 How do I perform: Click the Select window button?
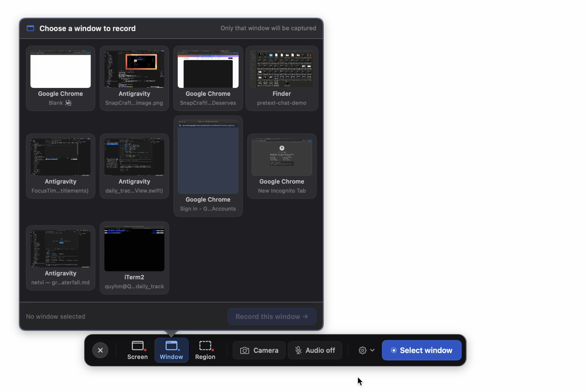(422, 350)
